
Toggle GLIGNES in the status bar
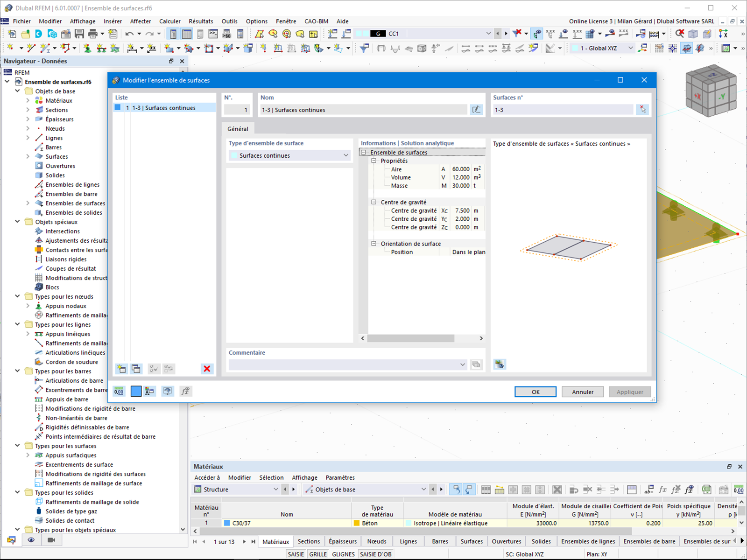tap(343, 554)
